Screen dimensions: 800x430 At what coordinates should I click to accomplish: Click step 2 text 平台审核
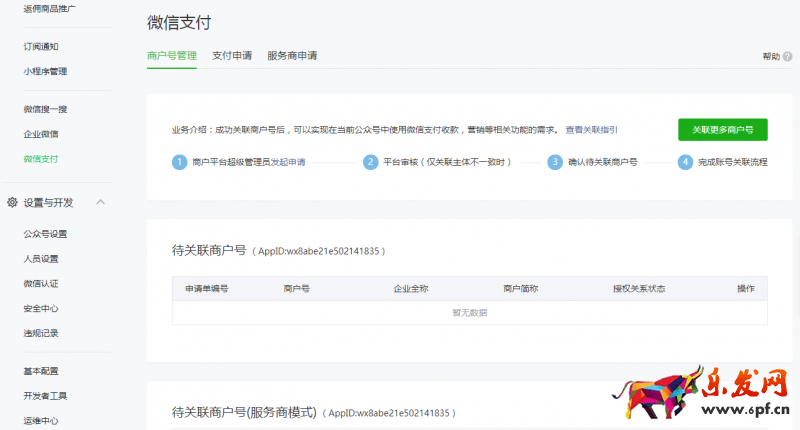pyautogui.click(x=446, y=162)
